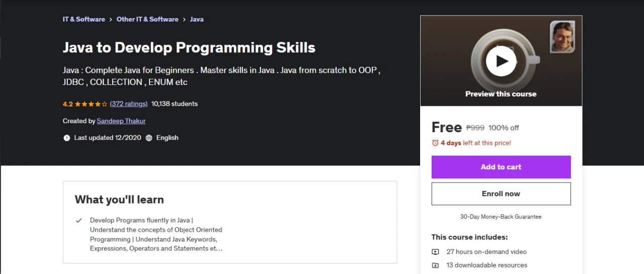Image resolution: width=644 pixels, height=274 pixels.
Task: Click the 4.2 rating number
Action: tap(68, 104)
